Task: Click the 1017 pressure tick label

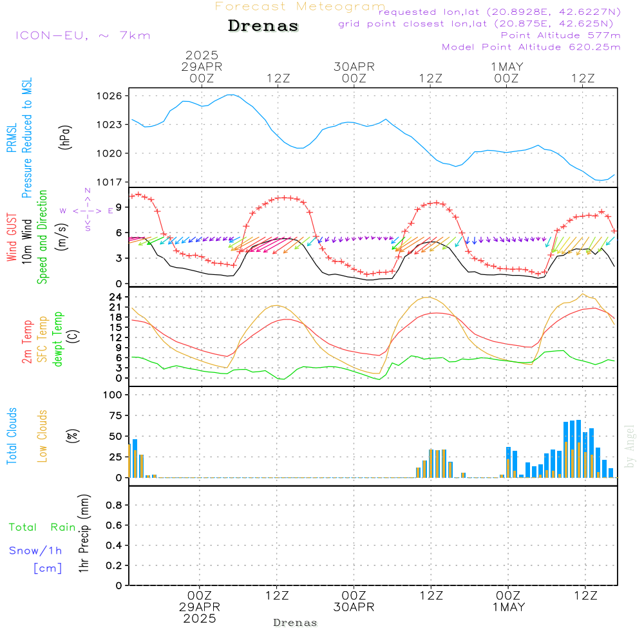Action: point(109,182)
